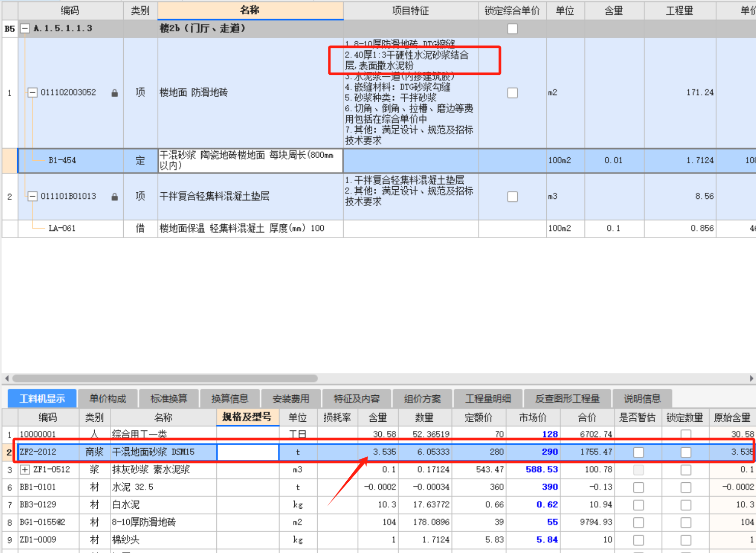Open the 组价方案 tab

coord(422,399)
